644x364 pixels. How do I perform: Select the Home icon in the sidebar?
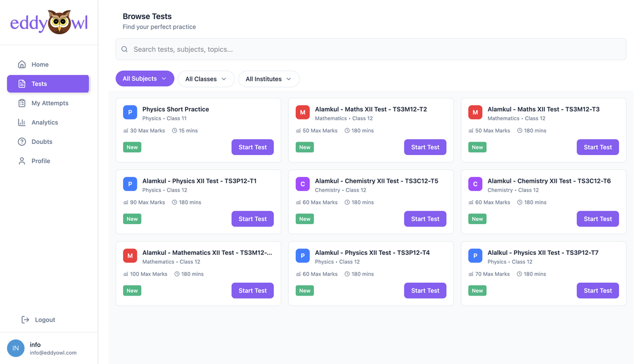point(20,64)
